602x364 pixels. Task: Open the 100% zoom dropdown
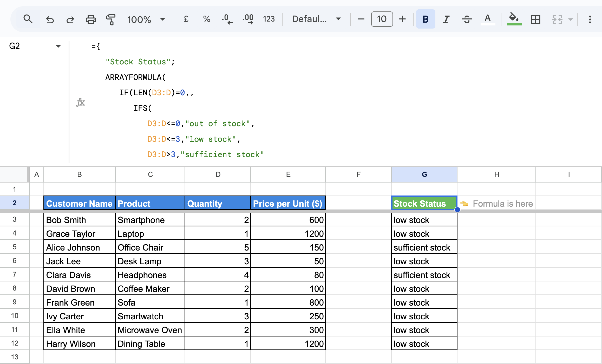point(146,19)
